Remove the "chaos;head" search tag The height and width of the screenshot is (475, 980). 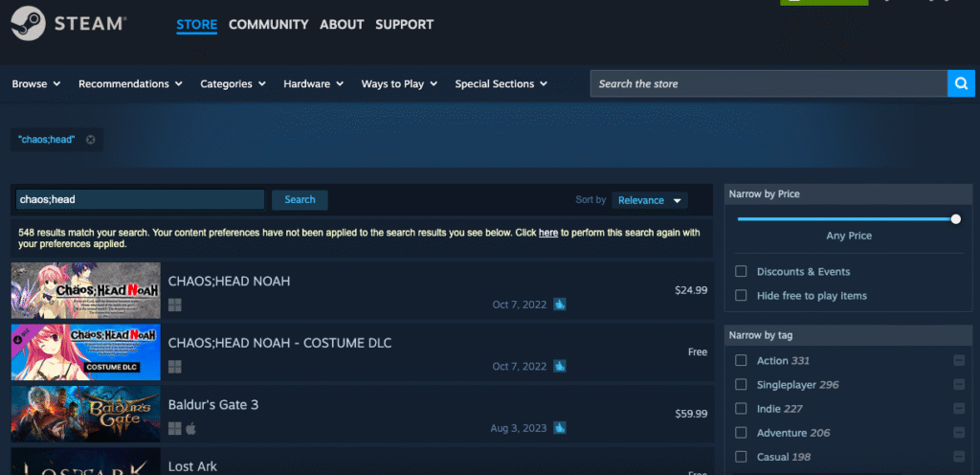pos(91,140)
